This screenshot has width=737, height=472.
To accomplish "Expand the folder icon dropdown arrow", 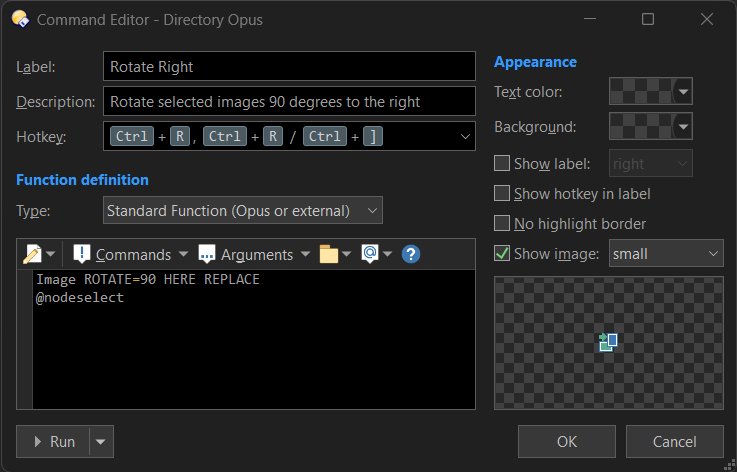I will coord(346,254).
